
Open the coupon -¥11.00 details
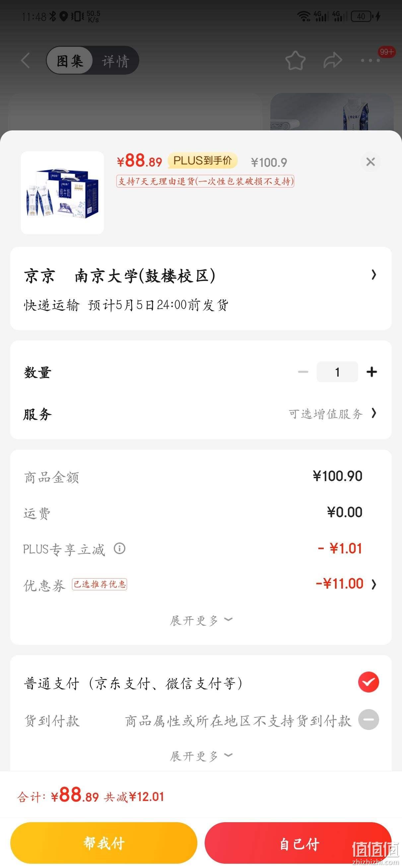[346, 584]
